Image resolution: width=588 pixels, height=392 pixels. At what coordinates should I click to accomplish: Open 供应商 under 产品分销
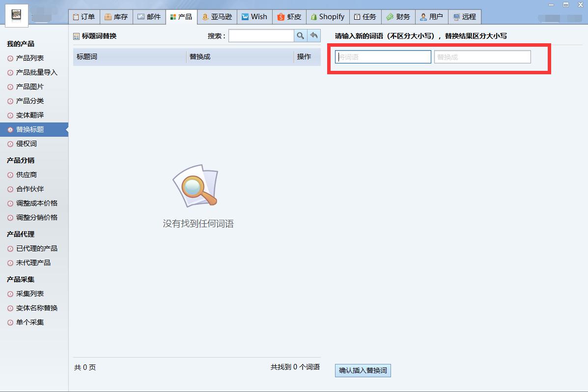pos(27,175)
